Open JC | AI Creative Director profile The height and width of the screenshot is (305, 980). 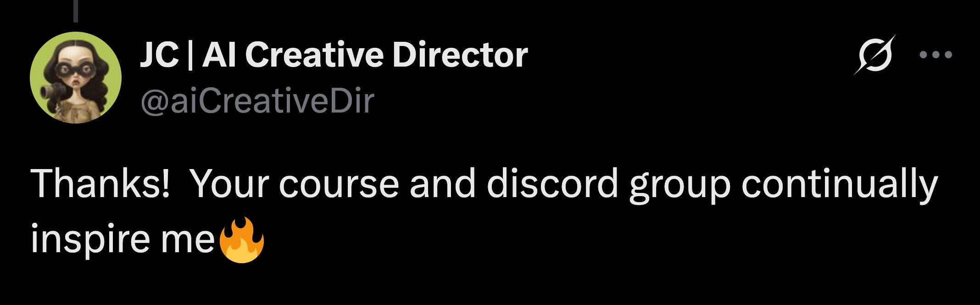pyautogui.click(x=334, y=55)
